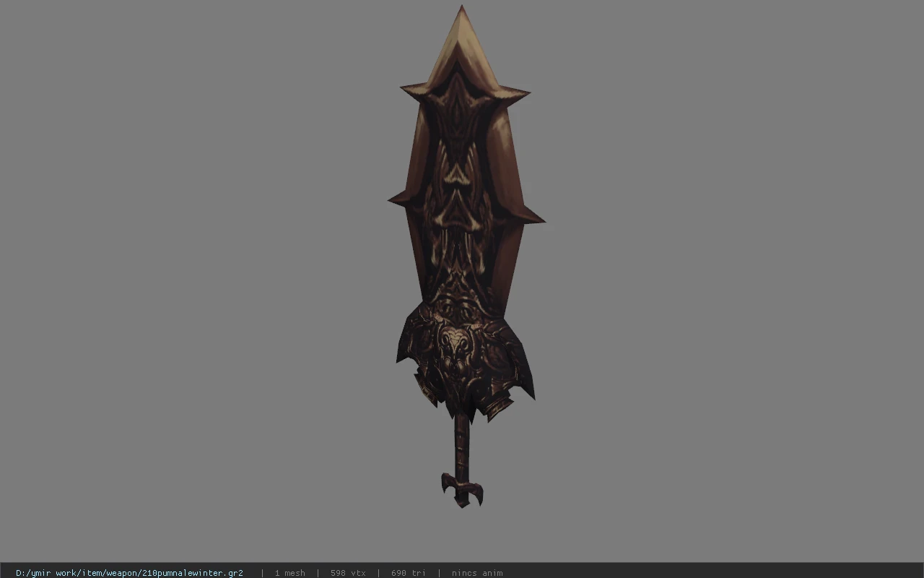Click the dagger 3D model in viewport
This screenshot has width=924, height=578.
(x=466, y=256)
